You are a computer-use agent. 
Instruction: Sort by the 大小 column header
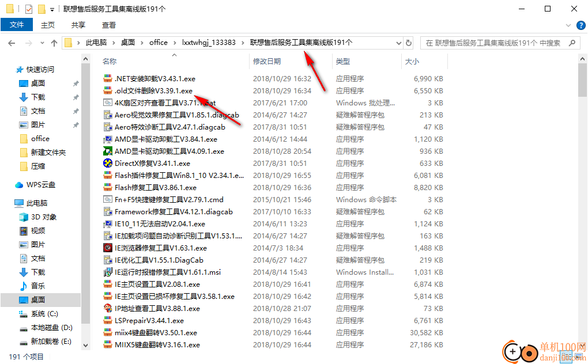tap(412, 62)
